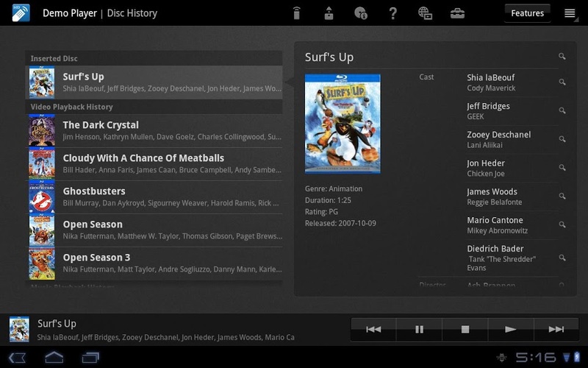Tap the Zooey Deschanel cast name
588x368 pixels.
499,135
